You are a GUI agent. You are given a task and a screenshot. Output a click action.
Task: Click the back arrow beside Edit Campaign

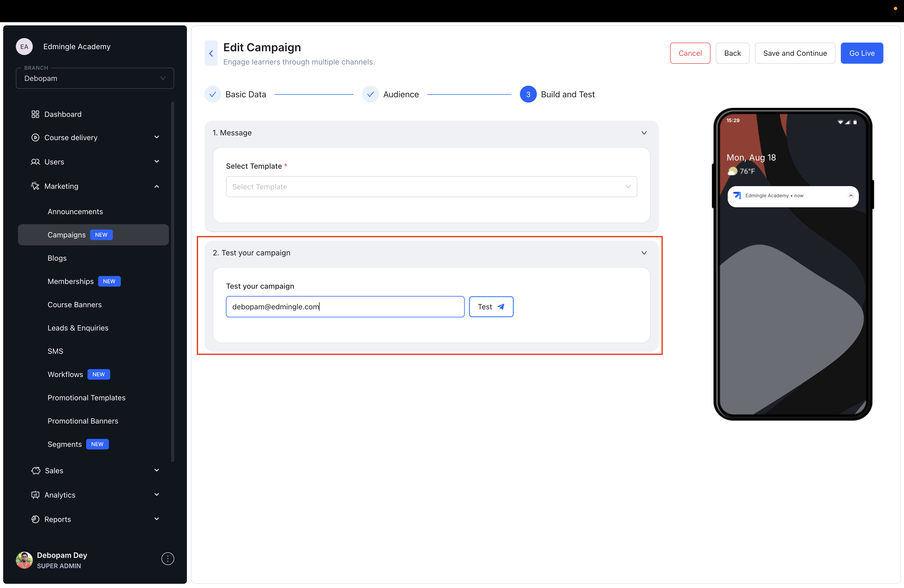point(211,53)
